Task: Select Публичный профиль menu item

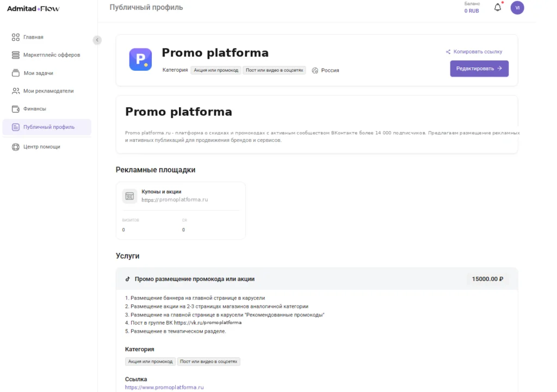Action: pos(47,127)
